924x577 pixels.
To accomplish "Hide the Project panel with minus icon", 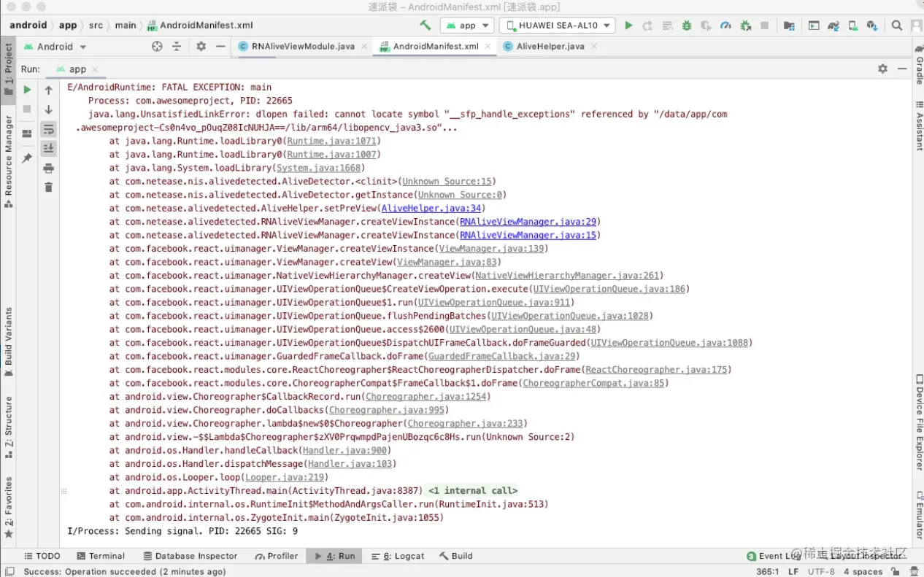I will [220, 46].
